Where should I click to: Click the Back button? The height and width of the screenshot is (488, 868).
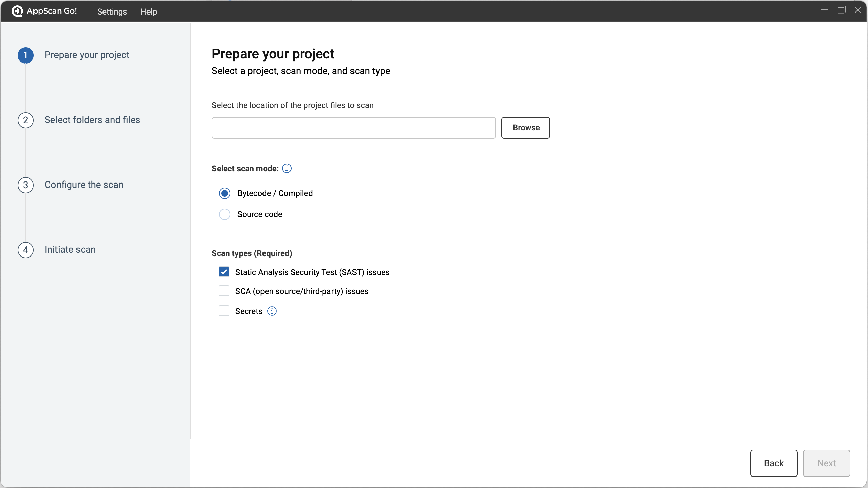774,463
